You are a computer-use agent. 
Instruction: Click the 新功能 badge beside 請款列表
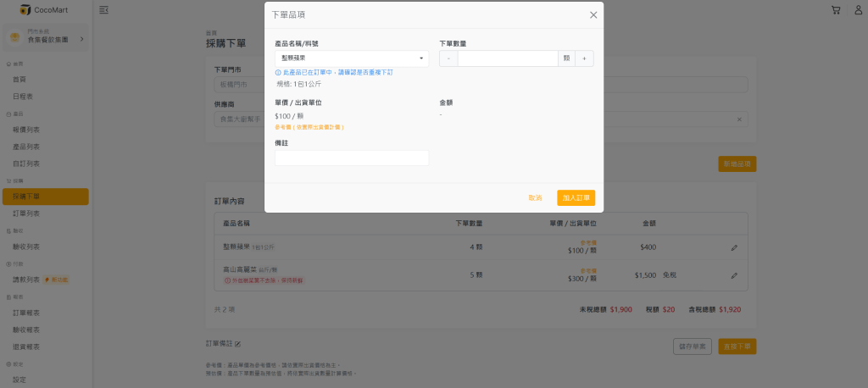57,280
